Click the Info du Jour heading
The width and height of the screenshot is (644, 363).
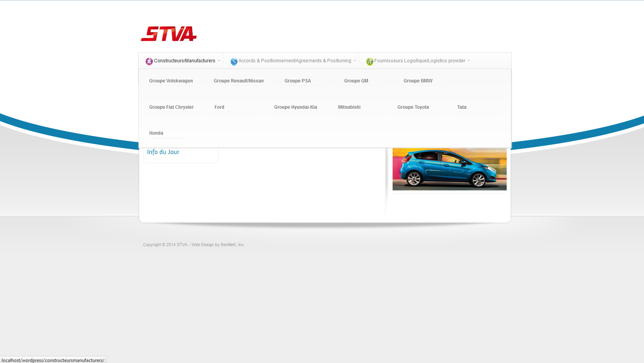[163, 152]
